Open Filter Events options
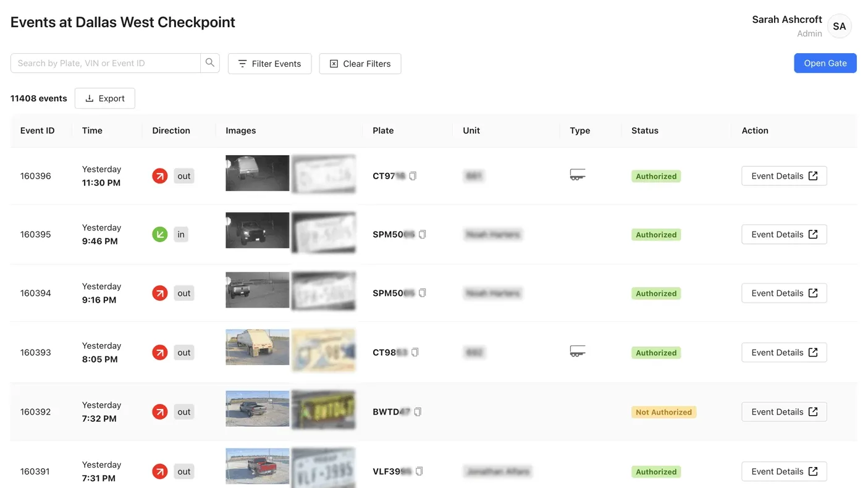868x488 pixels. click(269, 64)
